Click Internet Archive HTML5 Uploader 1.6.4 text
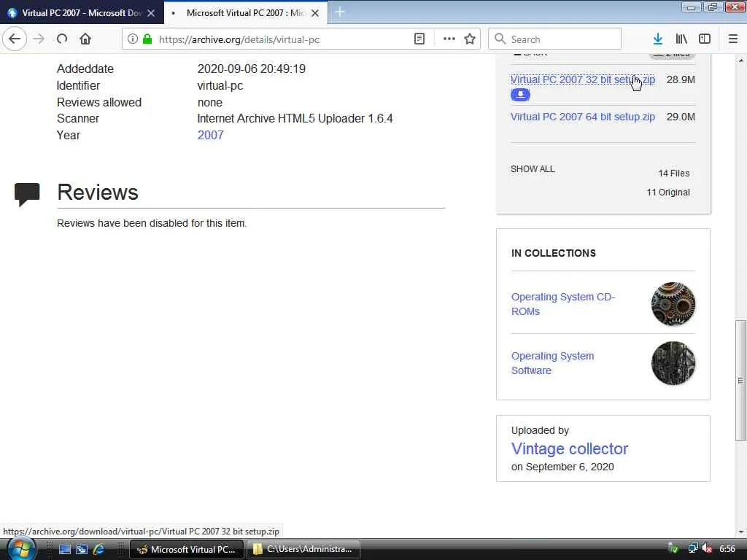The width and height of the screenshot is (747, 560). pyautogui.click(x=295, y=119)
